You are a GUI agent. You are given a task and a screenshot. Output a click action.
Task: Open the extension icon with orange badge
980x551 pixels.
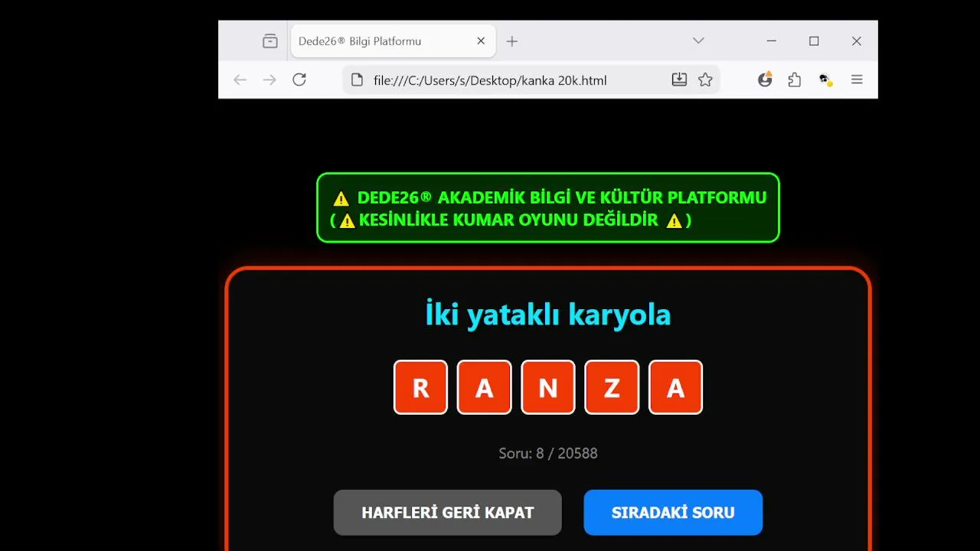[x=765, y=79]
